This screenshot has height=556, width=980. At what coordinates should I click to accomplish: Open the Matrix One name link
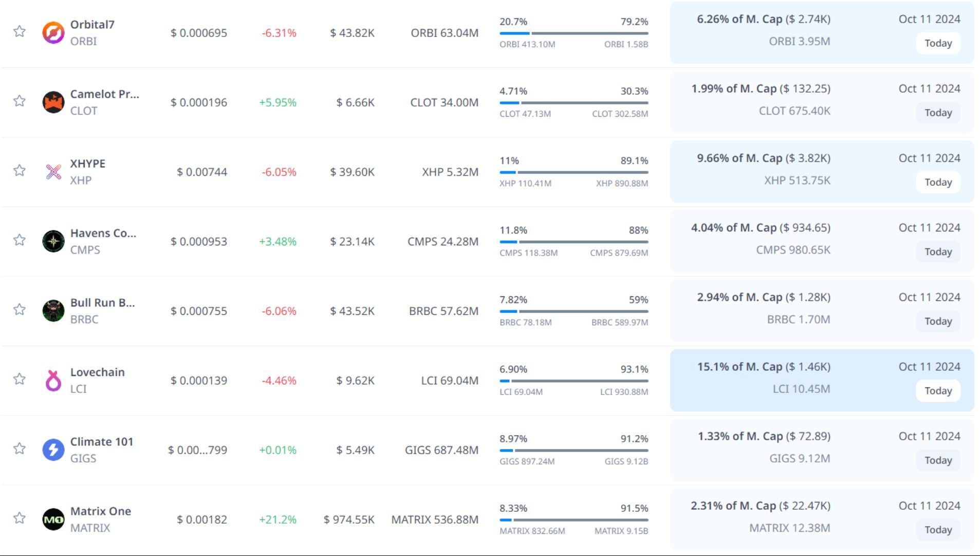click(x=101, y=511)
